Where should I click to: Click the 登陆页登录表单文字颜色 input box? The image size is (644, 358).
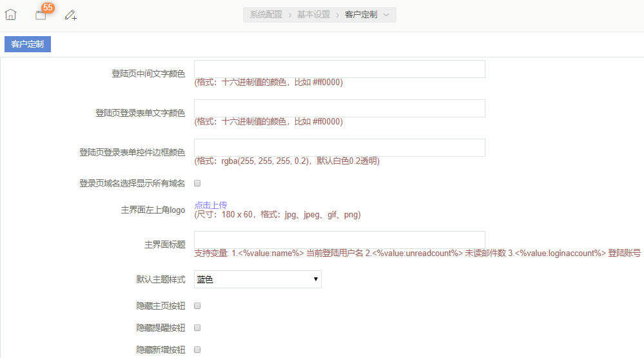[x=339, y=108]
